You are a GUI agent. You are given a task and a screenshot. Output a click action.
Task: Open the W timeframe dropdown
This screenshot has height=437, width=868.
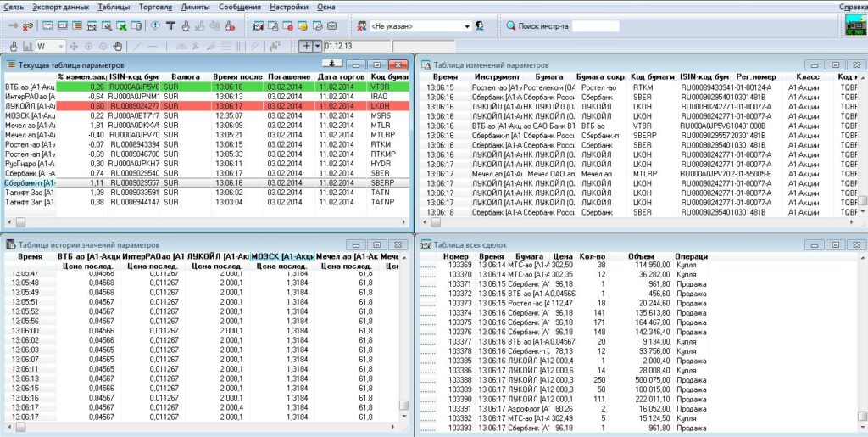tap(61, 46)
